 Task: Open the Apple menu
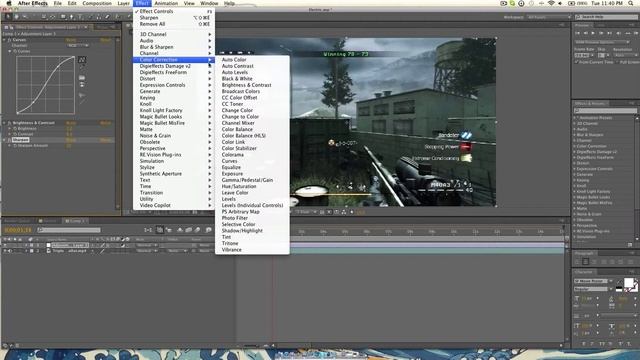[9, 3]
